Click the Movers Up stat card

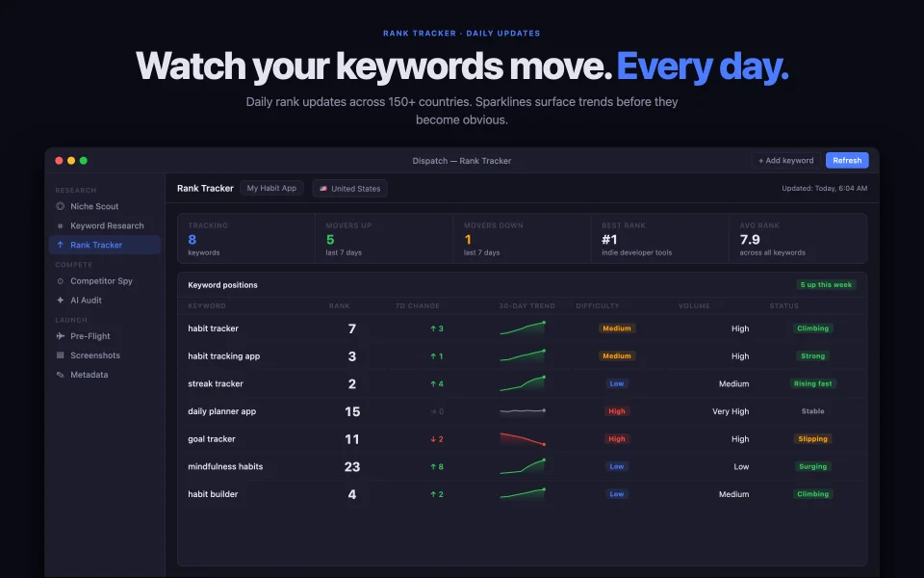coord(384,238)
